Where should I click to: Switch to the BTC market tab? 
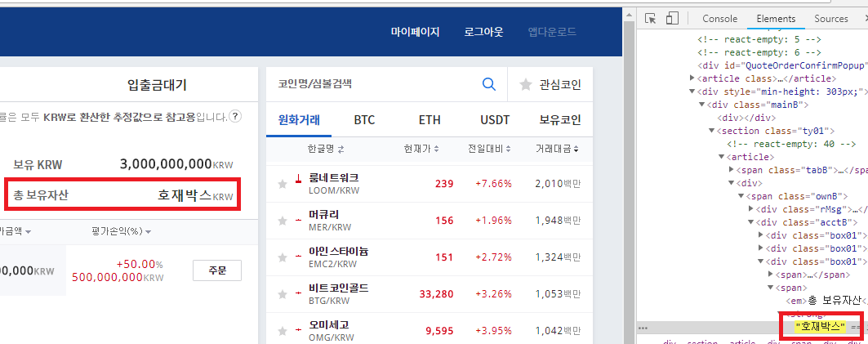[x=364, y=120]
